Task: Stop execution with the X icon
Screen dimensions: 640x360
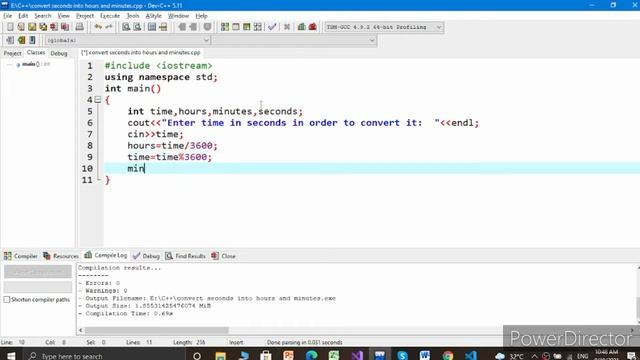Action: click(x=287, y=27)
